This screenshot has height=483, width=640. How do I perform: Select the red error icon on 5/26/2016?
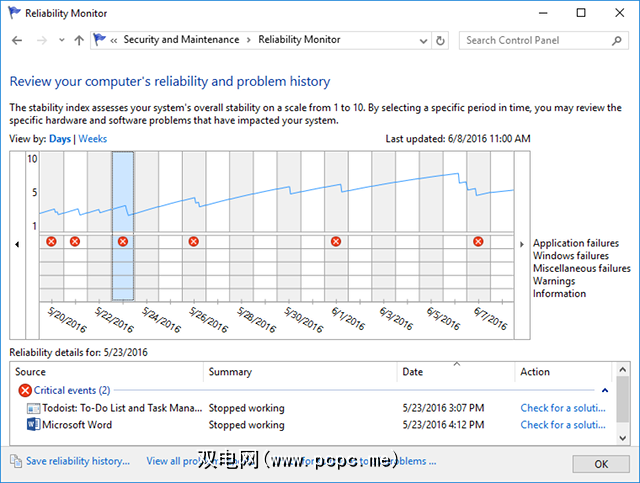(x=194, y=242)
